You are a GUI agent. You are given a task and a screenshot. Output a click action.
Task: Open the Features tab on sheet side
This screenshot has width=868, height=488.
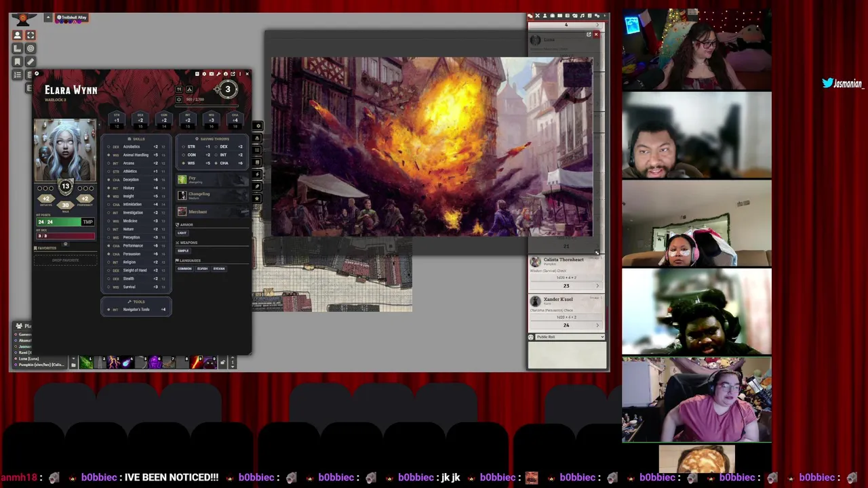click(257, 150)
